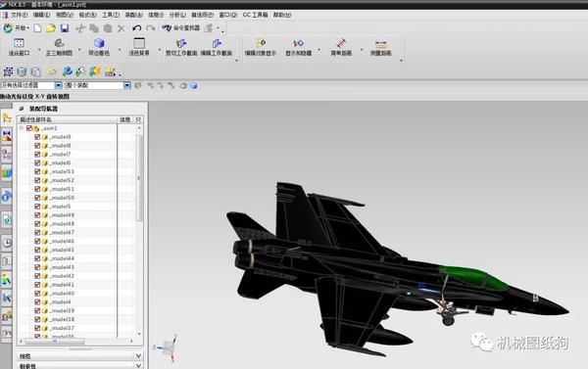The height and width of the screenshot is (369, 588).
Task: Uncheck the _model50 checkbox
Action: pyautogui.click(x=37, y=198)
